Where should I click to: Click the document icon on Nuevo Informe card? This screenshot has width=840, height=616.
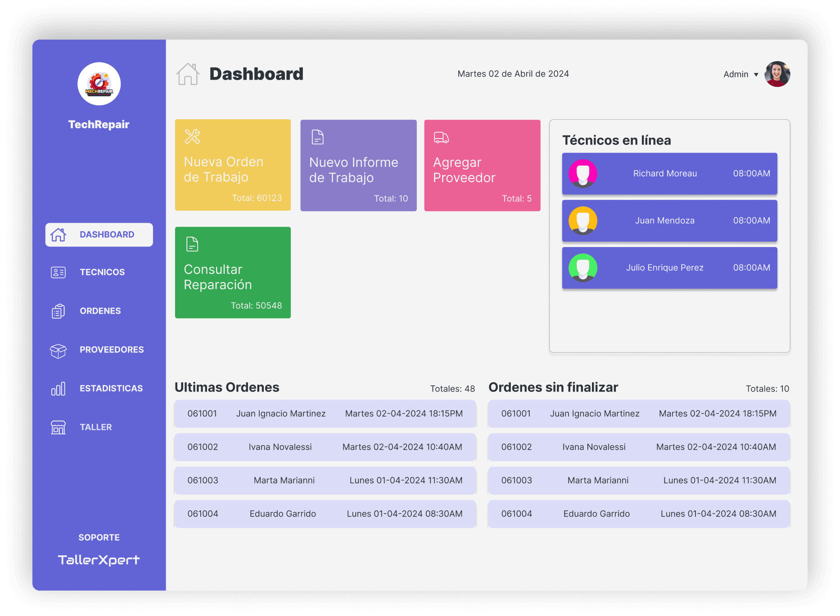pyautogui.click(x=317, y=136)
